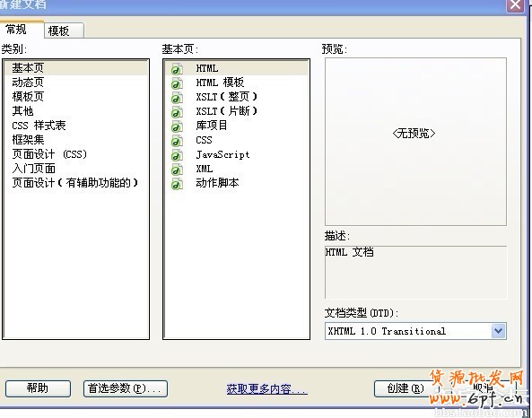532x418 pixels.
Task: Click the XML file icon
Action: click(177, 170)
